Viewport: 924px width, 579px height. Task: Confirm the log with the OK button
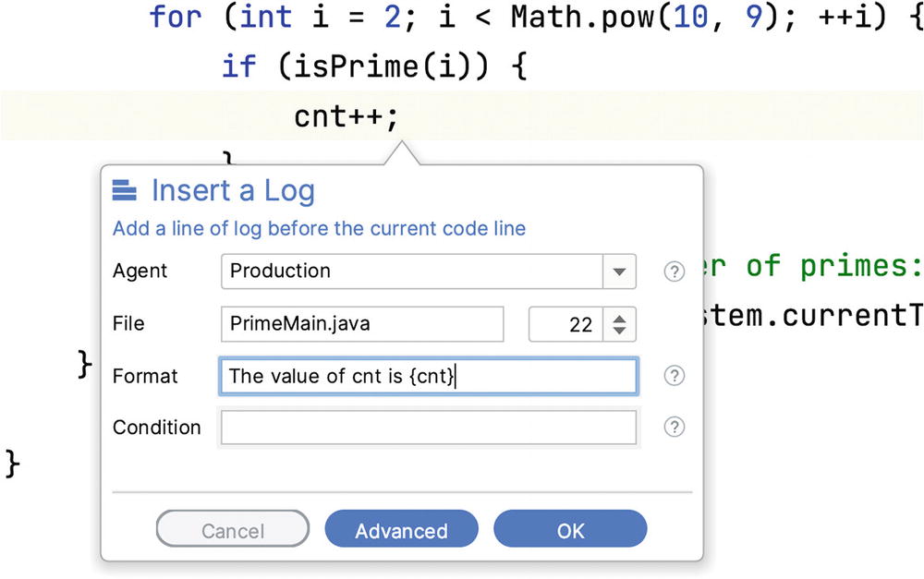coord(570,530)
